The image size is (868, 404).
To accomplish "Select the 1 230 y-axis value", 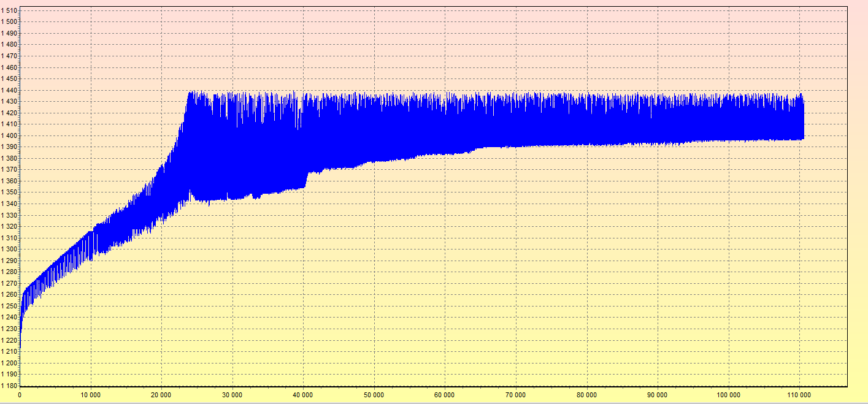I will pos(9,329).
